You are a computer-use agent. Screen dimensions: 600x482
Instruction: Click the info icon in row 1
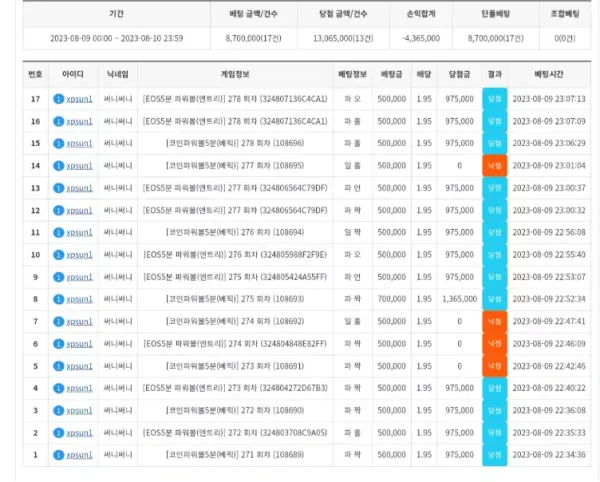pyautogui.click(x=58, y=455)
